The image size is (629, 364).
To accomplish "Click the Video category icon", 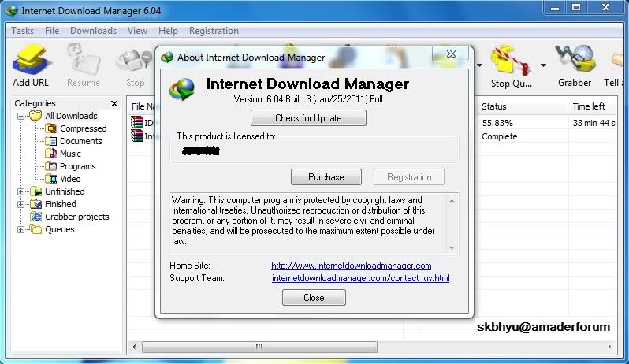I will point(51,179).
